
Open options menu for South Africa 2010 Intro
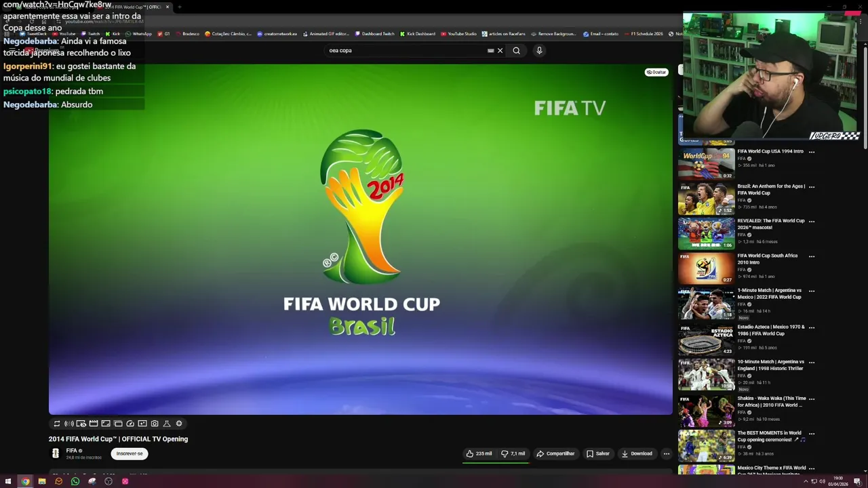coord(812,256)
